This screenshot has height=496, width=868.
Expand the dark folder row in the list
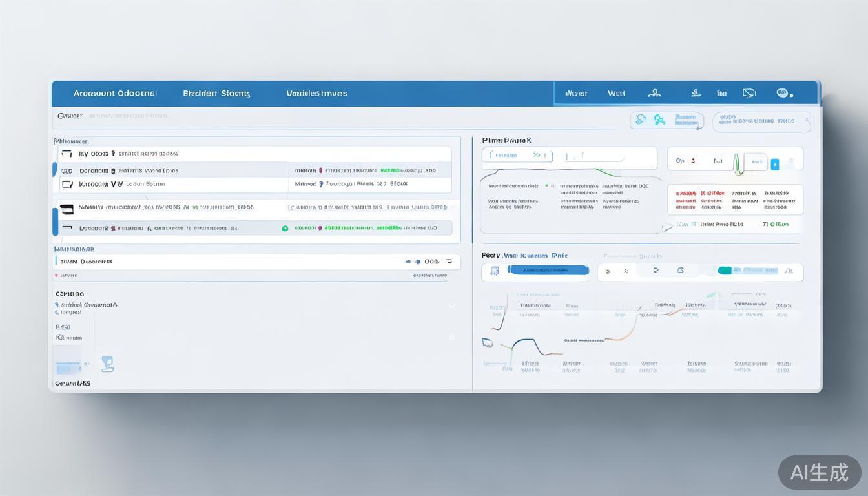click(67, 209)
